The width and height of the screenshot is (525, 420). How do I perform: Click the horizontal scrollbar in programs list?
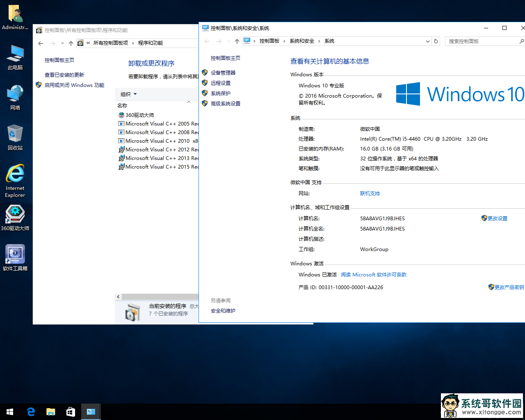click(160, 297)
